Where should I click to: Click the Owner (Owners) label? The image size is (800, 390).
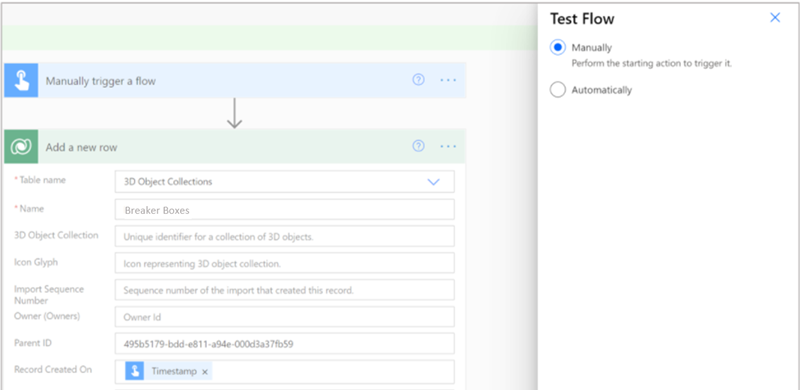coord(47,316)
